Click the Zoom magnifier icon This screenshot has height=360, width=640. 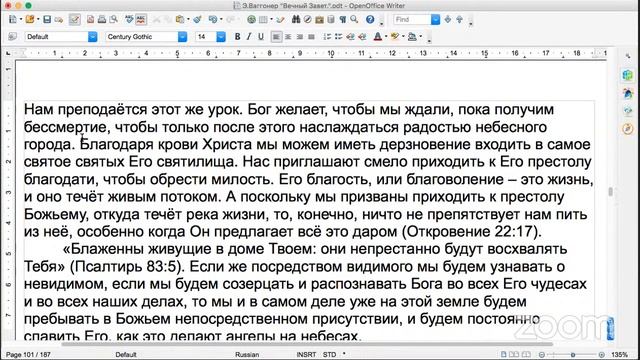click(354, 19)
